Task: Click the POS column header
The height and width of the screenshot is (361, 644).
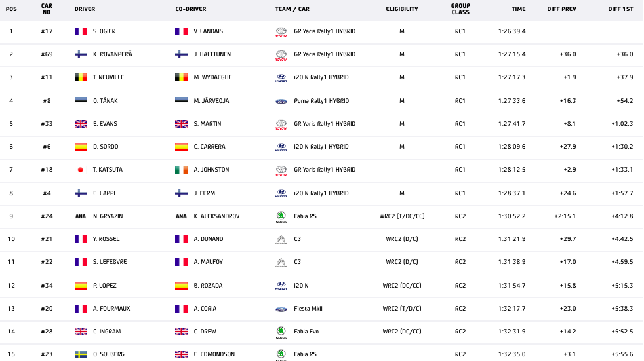Action: click(11, 9)
